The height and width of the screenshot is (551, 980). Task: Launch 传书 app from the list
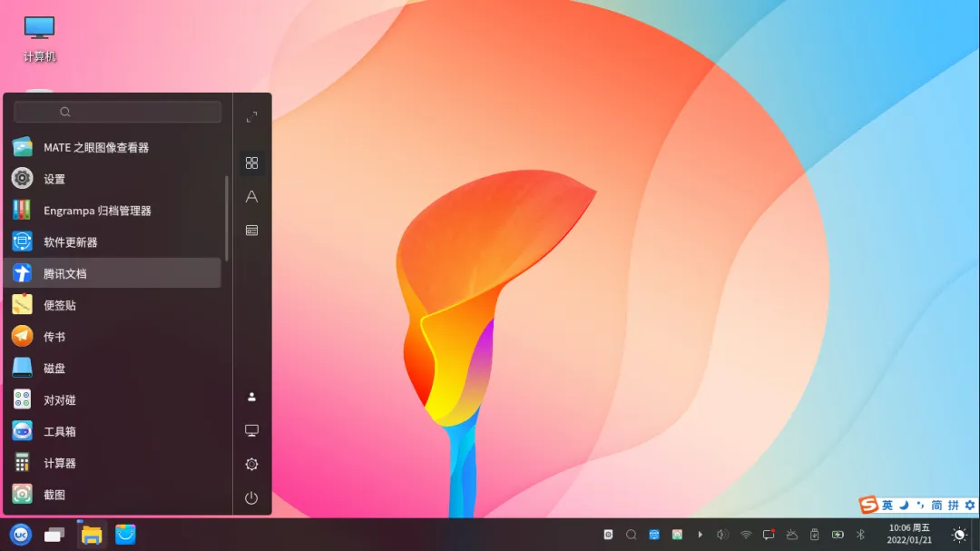tap(113, 337)
